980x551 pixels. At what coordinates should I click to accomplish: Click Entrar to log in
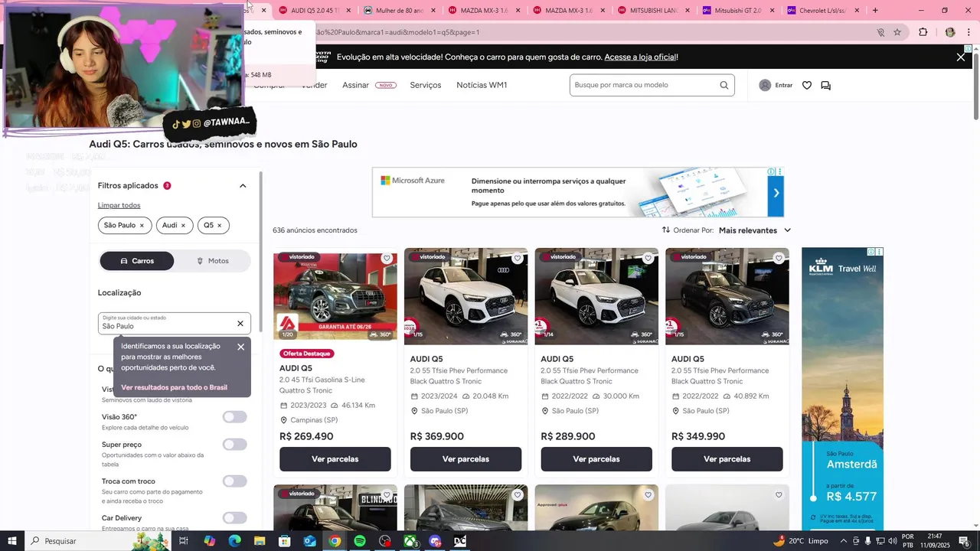click(784, 86)
